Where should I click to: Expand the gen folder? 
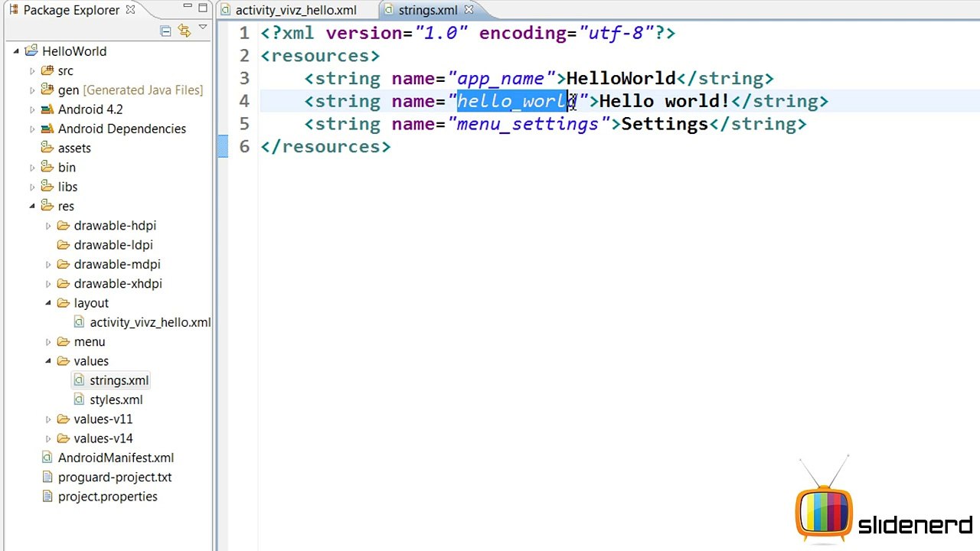[32, 90]
